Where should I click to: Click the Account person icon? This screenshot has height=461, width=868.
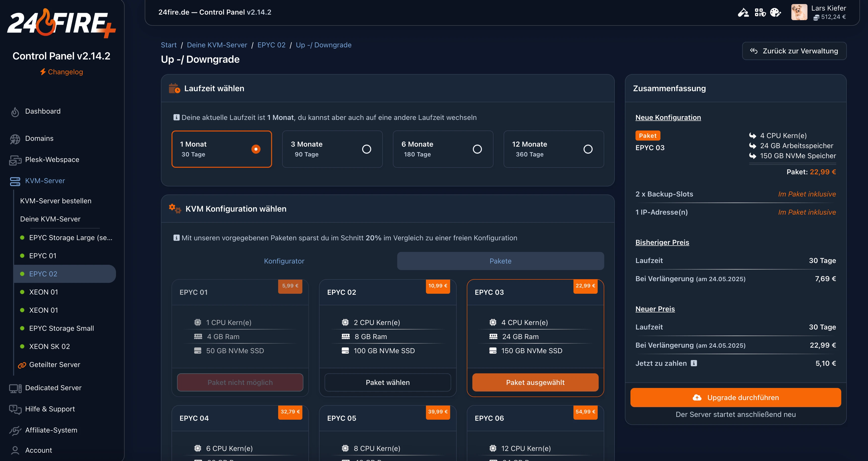click(15, 450)
